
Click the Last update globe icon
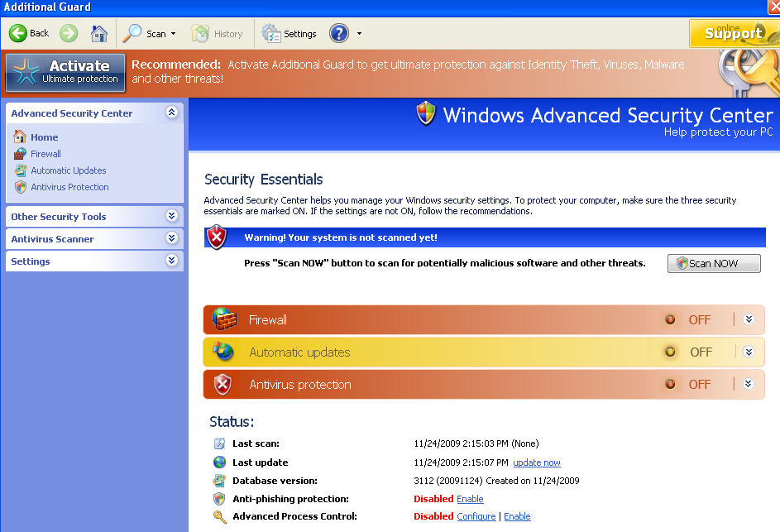click(219, 462)
